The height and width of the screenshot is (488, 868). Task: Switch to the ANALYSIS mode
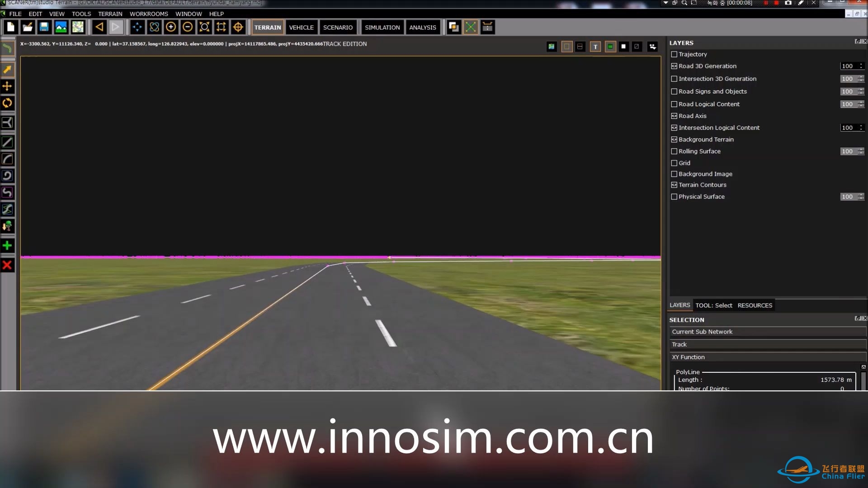(423, 27)
